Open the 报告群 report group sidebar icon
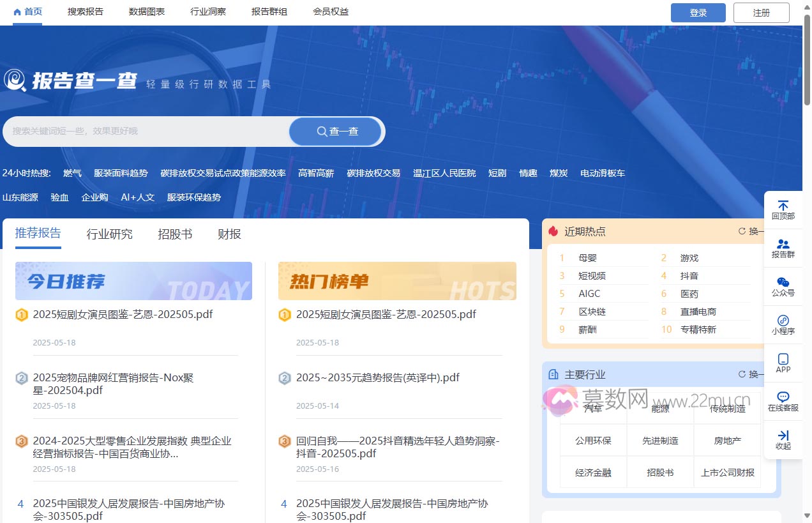812x523 pixels. click(x=783, y=248)
